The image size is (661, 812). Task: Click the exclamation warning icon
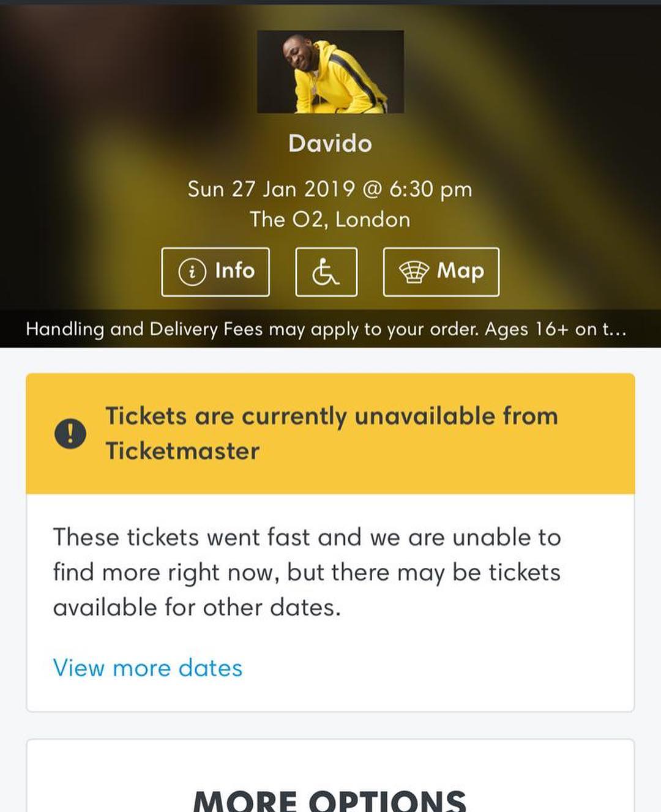click(70, 434)
